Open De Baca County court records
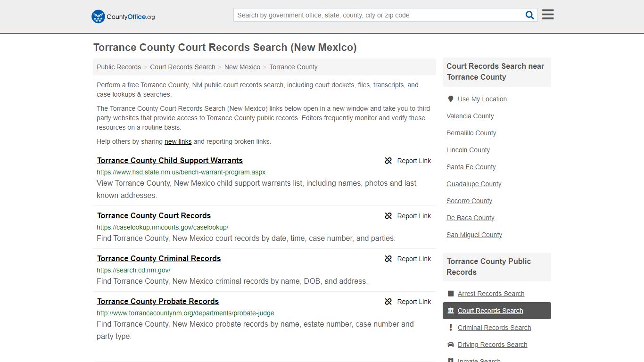644x362 pixels. pos(471,218)
